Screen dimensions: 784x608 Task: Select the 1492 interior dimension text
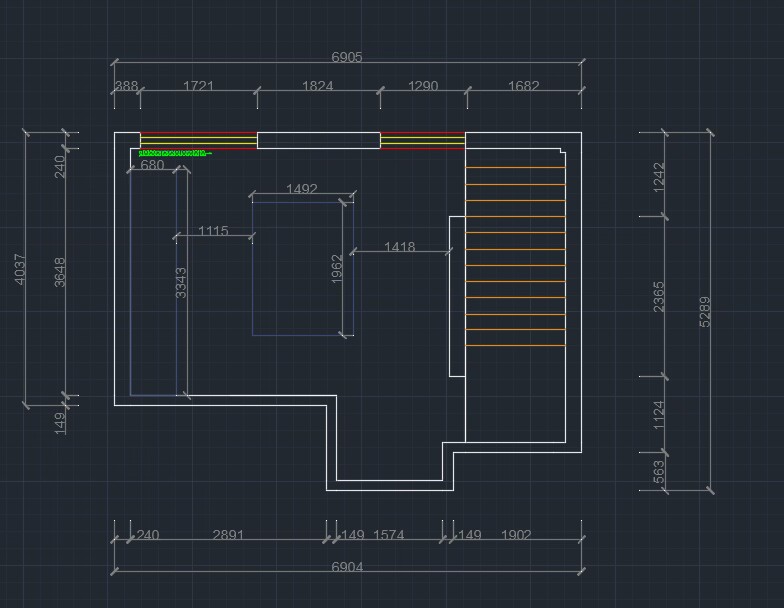coord(301,189)
